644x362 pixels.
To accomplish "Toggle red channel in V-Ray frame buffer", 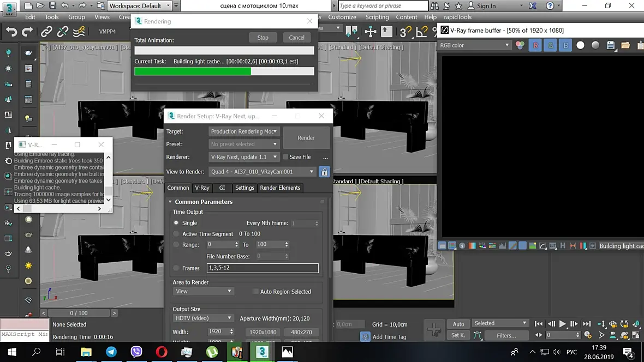I will click(535, 46).
